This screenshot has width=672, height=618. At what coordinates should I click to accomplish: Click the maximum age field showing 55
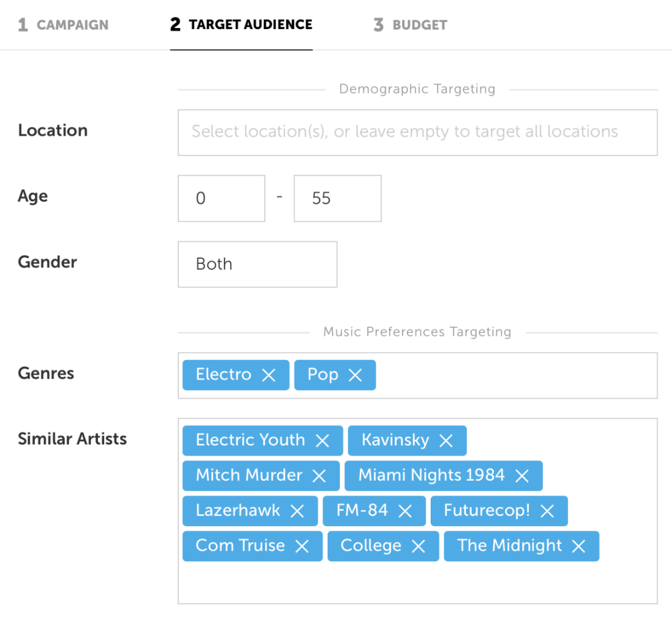pyautogui.click(x=337, y=198)
